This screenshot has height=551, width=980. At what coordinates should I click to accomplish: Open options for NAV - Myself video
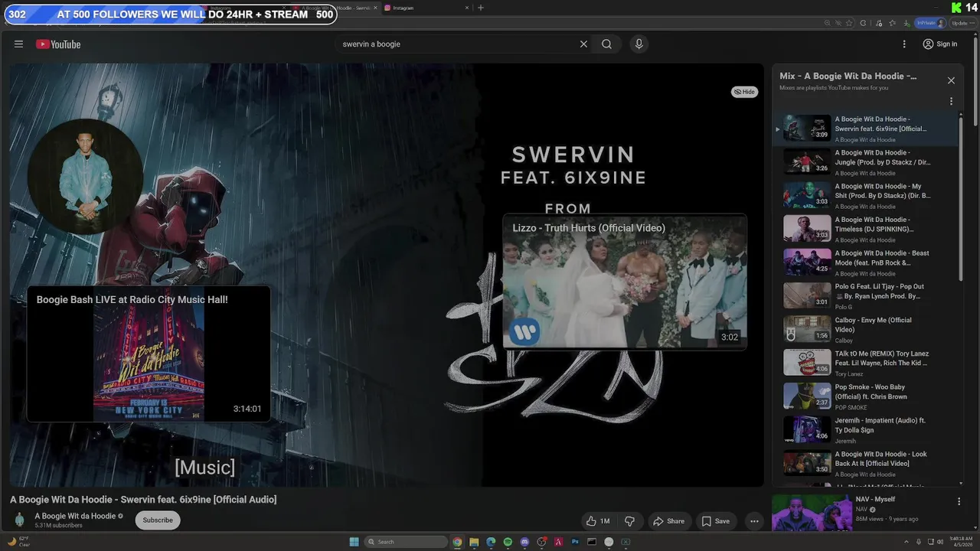959,502
